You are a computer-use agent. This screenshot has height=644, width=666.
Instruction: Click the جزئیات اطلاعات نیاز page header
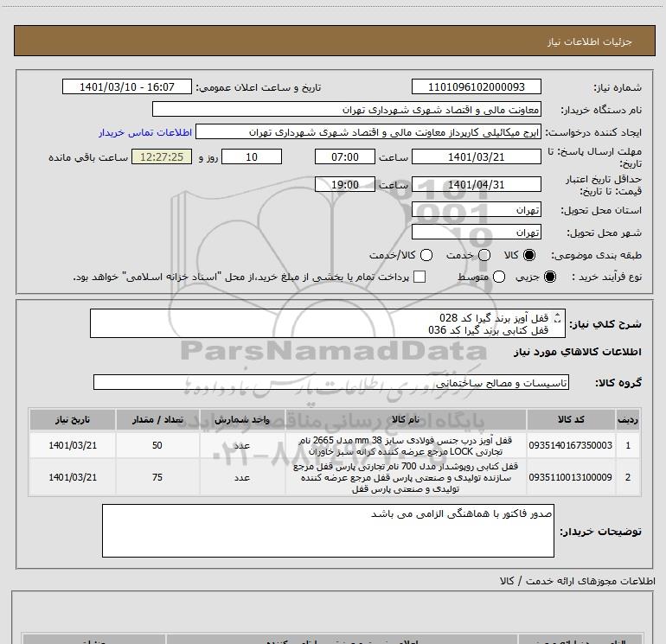click(590, 41)
